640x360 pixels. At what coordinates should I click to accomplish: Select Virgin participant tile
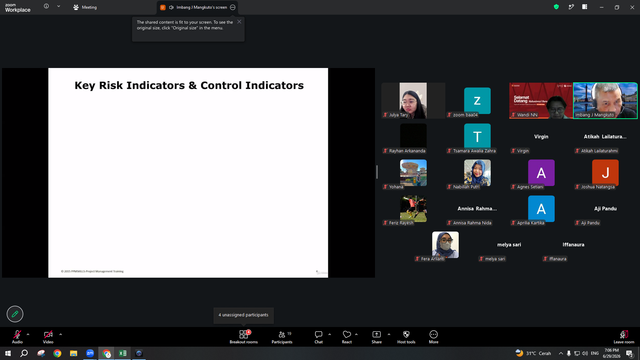tap(541, 137)
